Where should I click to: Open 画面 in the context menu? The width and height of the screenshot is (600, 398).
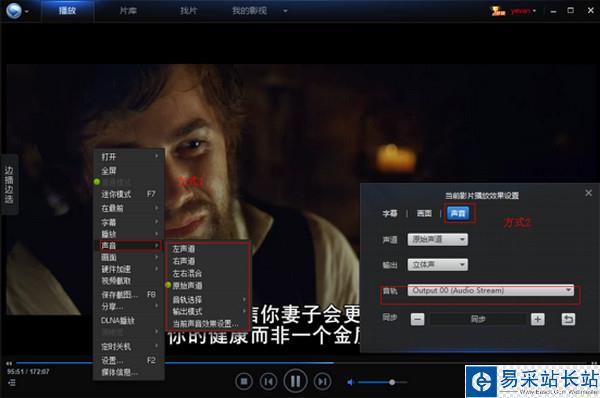129,258
